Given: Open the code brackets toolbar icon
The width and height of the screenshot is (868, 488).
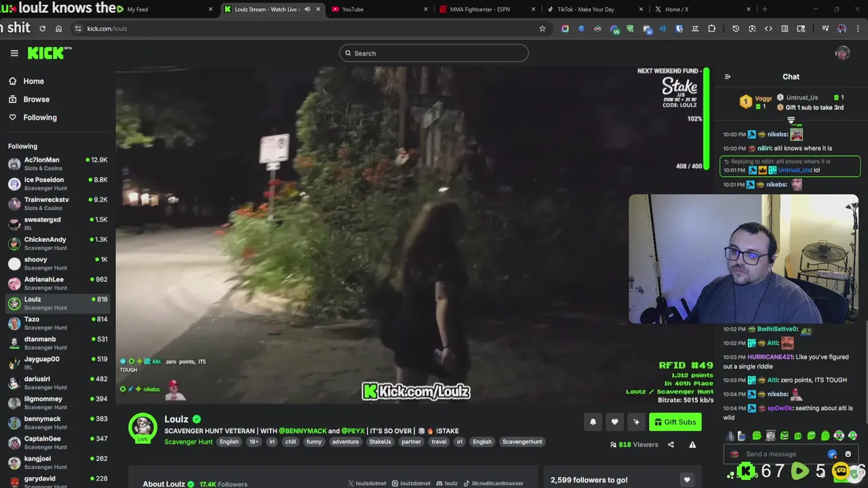Looking at the screenshot, I should point(768,28).
